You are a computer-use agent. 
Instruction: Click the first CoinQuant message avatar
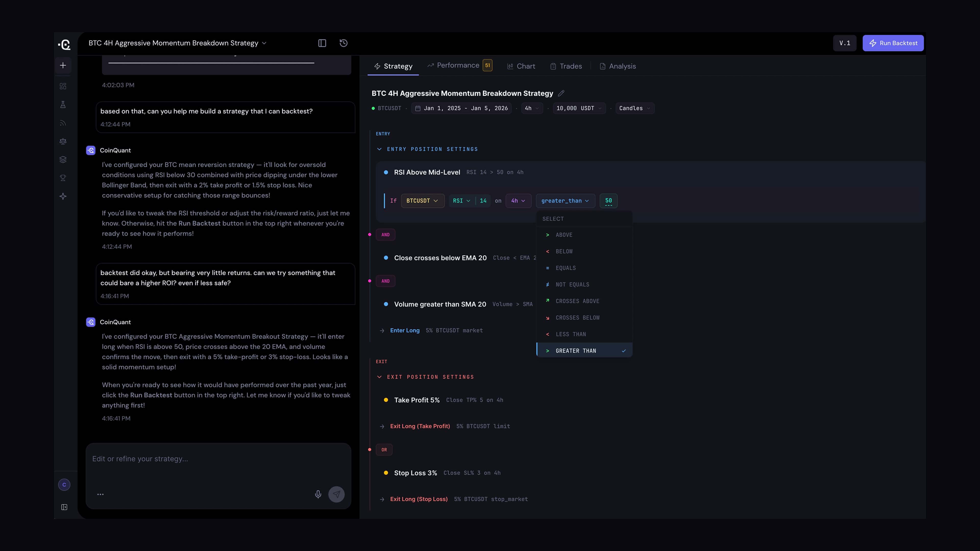pyautogui.click(x=91, y=150)
